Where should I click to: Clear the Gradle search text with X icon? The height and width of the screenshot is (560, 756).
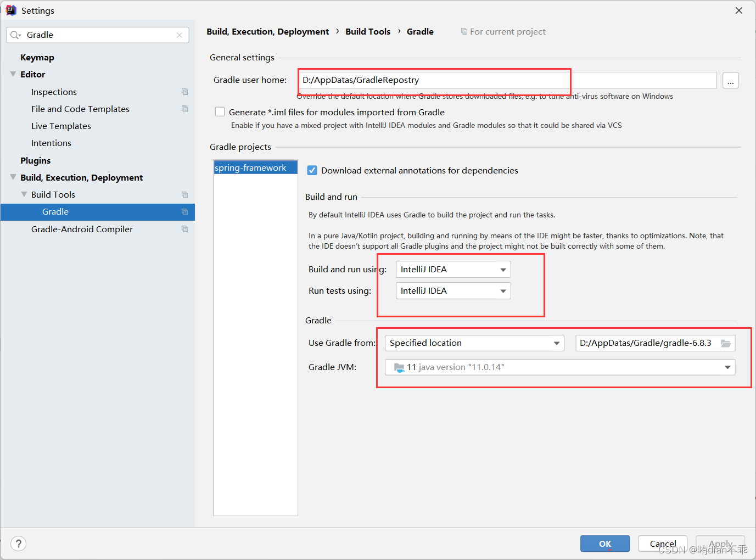180,35
